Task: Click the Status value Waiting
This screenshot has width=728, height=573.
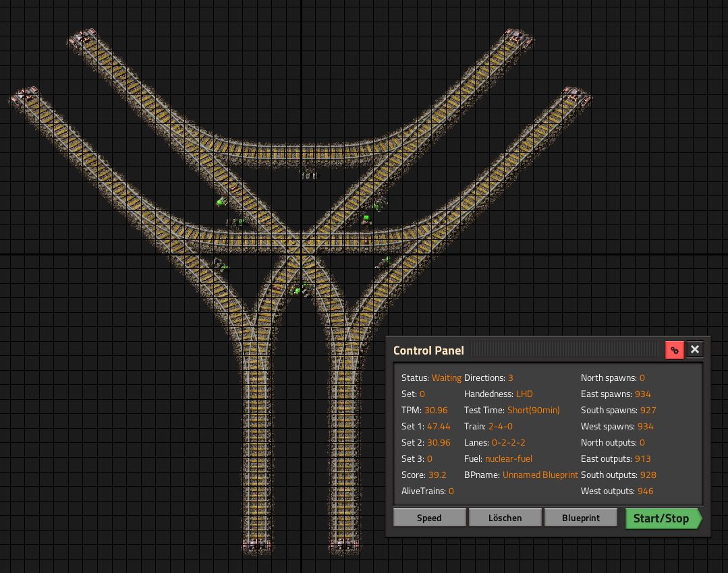Action: click(x=447, y=378)
